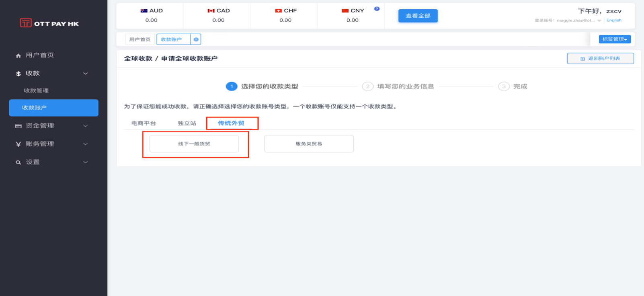644x296 pixels.
Task: Click the back icon in 返回账户列表
Action: [582, 59]
